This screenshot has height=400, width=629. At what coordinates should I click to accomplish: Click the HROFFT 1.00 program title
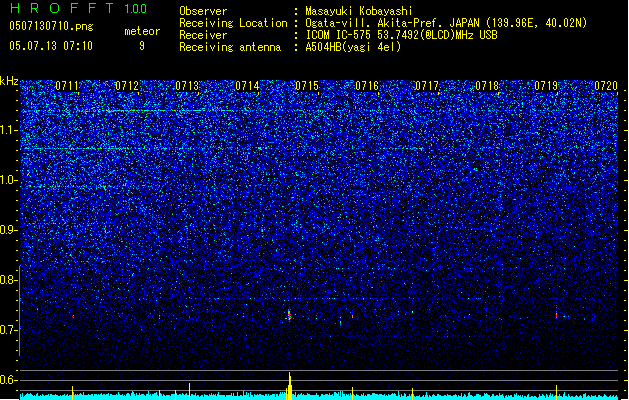[78, 8]
